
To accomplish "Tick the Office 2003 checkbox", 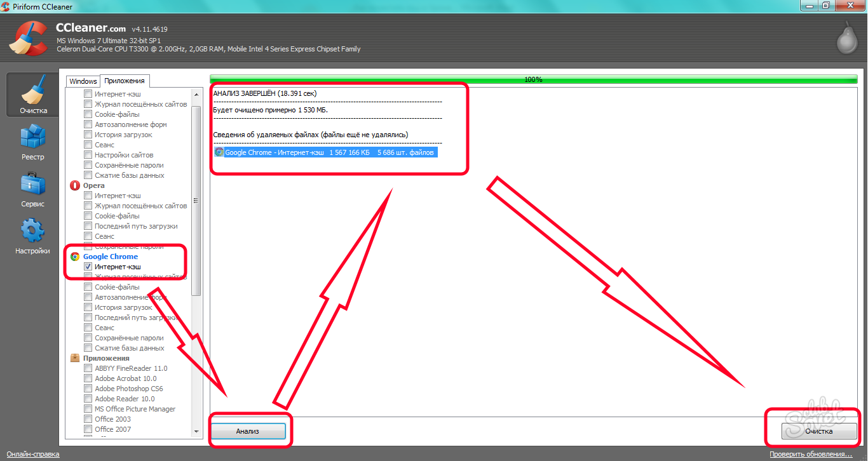I will point(88,419).
